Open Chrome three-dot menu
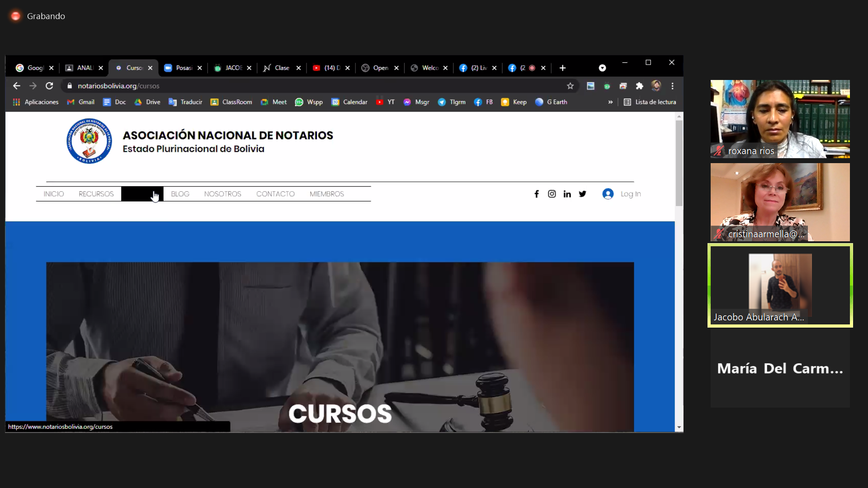Viewport: 868px width, 488px height. (x=672, y=86)
